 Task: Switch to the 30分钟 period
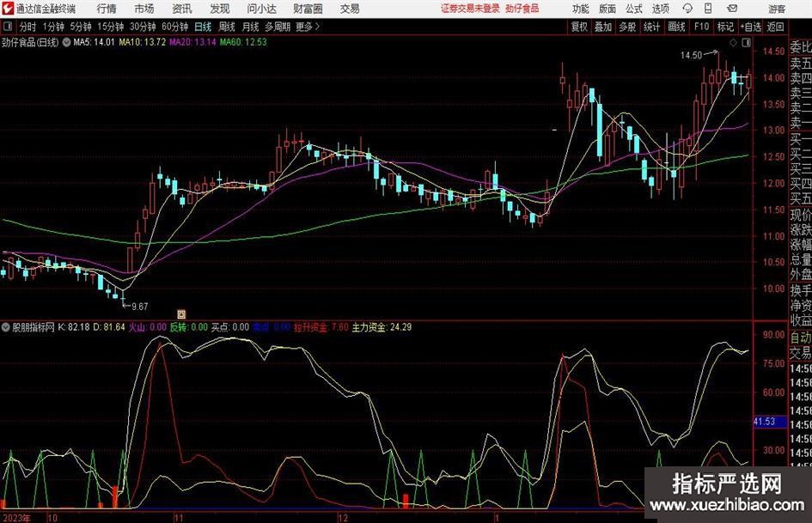tap(143, 27)
